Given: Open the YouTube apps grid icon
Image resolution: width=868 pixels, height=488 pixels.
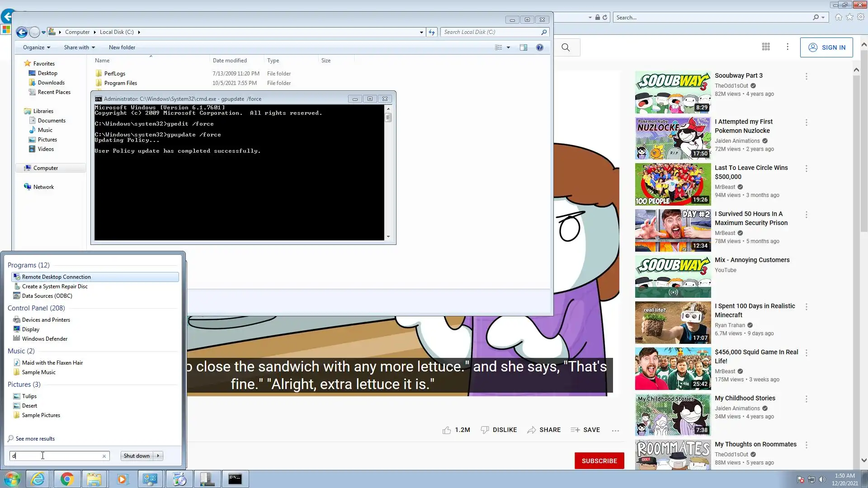Looking at the screenshot, I should point(766,47).
